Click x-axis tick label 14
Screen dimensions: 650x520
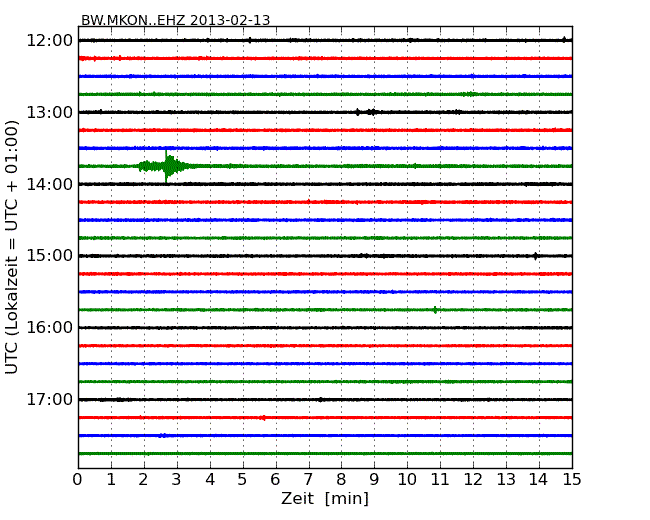[x=539, y=480]
